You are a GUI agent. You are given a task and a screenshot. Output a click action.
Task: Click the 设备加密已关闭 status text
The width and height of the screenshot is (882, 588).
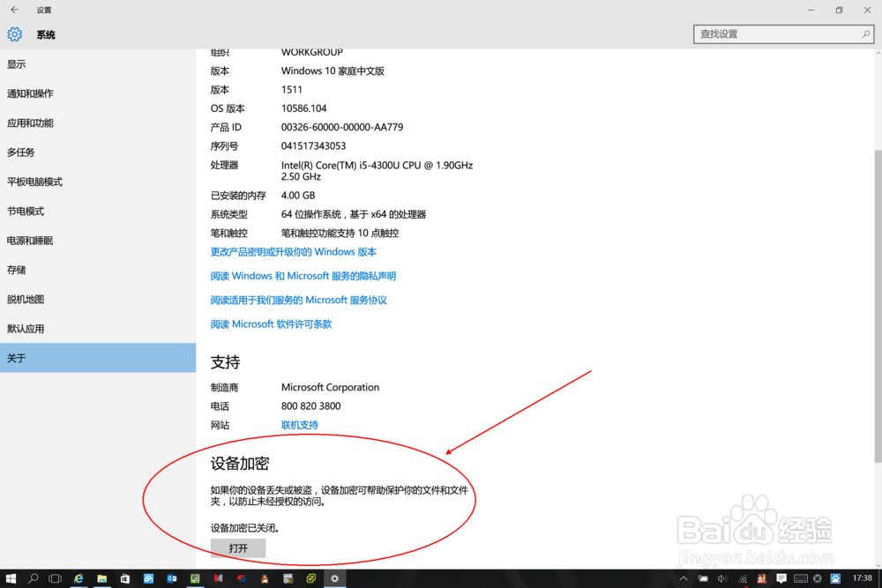tap(244, 528)
